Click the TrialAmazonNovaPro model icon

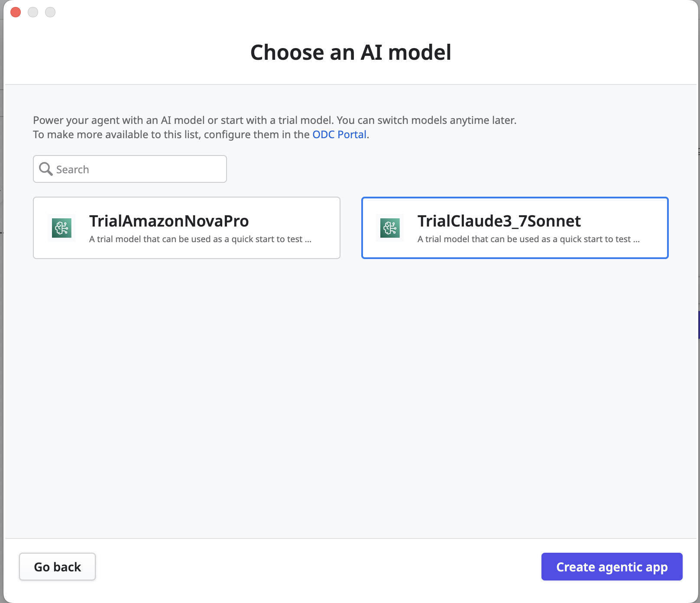coord(62,228)
